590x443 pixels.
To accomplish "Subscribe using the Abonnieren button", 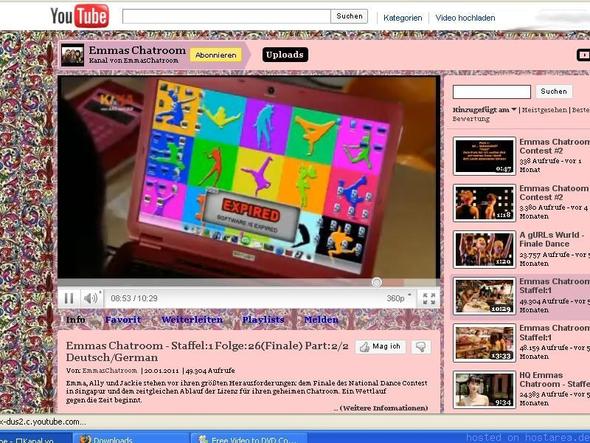I will coord(216,55).
